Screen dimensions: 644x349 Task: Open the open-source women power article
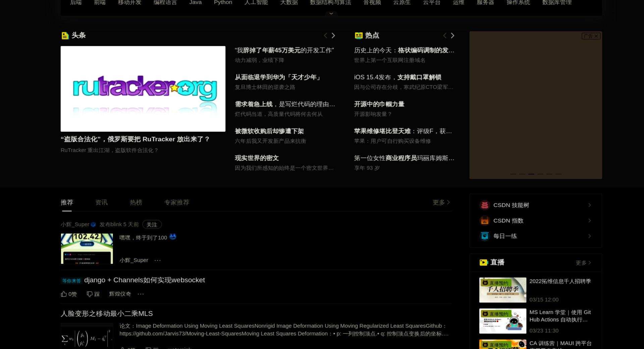click(x=379, y=104)
